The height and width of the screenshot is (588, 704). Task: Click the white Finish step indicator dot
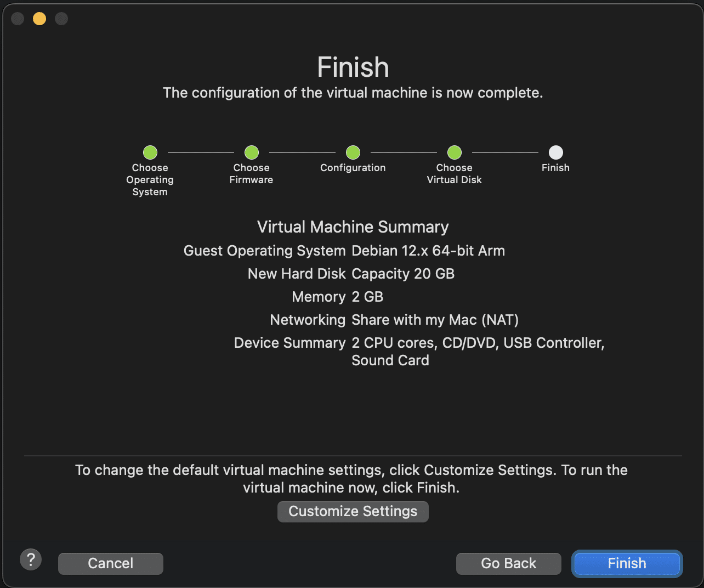(555, 152)
